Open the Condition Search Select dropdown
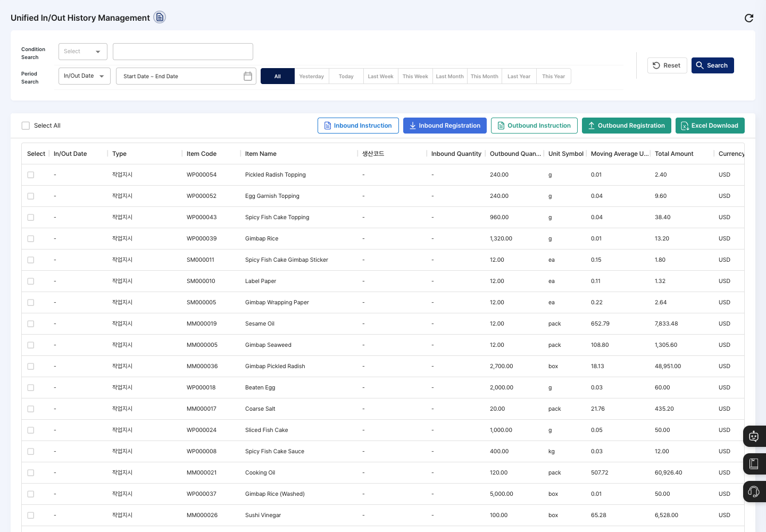Image resolution: width=766 pixels, height=532 pixels. [83, 52]
